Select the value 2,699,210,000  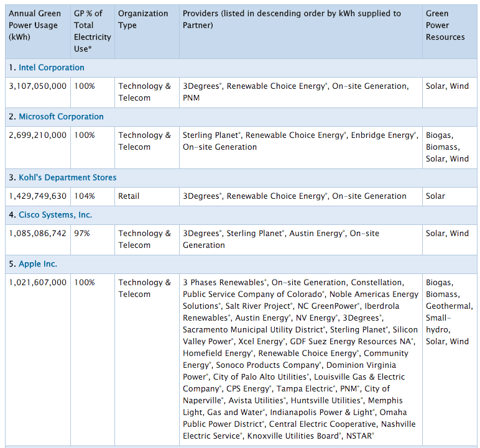point(38,135)
